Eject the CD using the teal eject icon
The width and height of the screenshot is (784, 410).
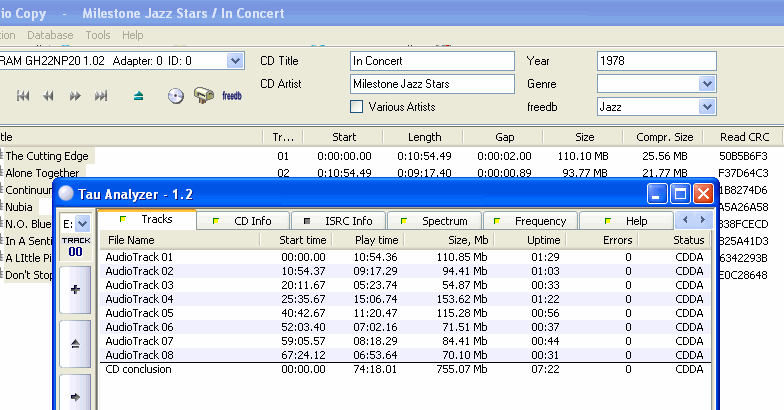click(138, 96)
